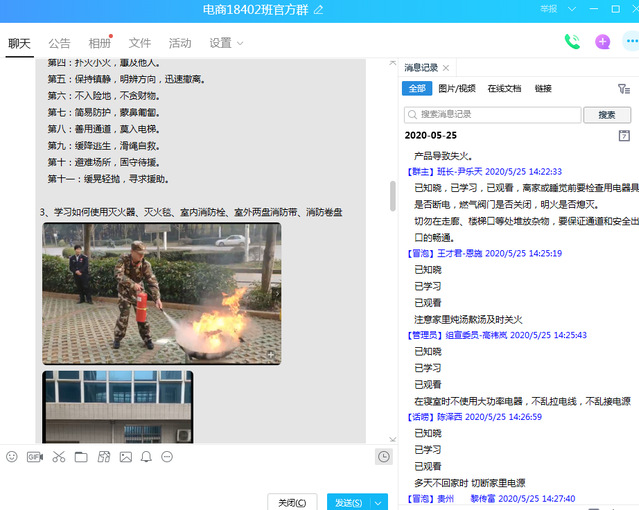The width and height of the screenshot is (639, 510).
Task: Send a file using folder icon
Action: [81, 457]
